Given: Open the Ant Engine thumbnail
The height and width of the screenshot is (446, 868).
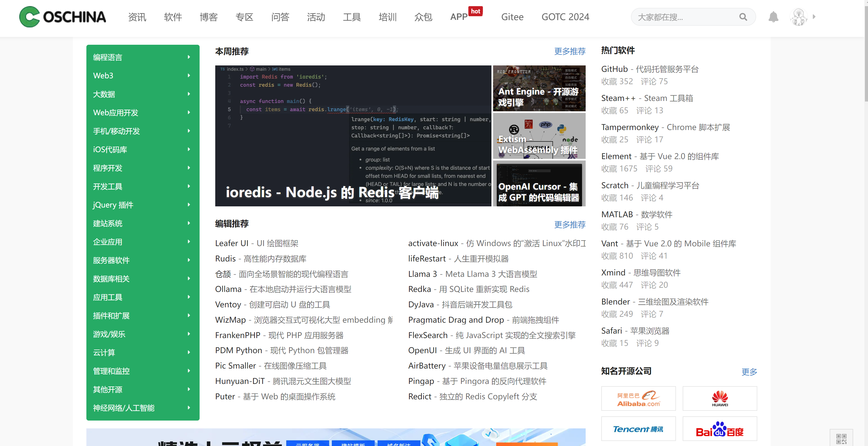Looking at the screenshot, I should click(x=539, y=88).
